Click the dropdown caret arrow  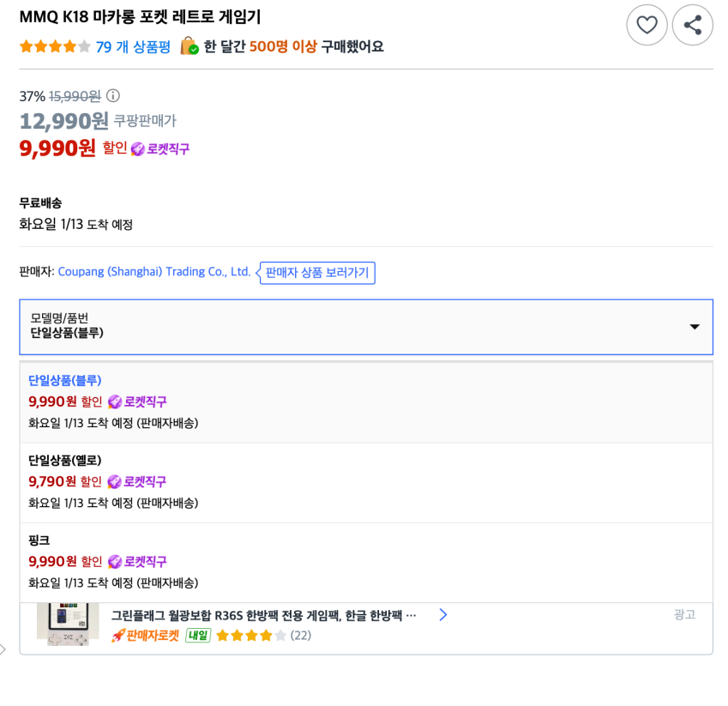pos(695,327)
